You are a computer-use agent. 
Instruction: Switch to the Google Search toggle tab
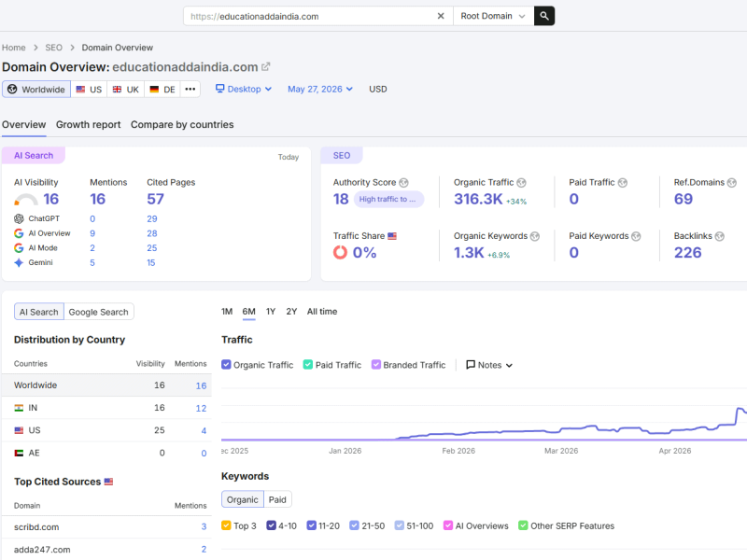click(99, 312)
